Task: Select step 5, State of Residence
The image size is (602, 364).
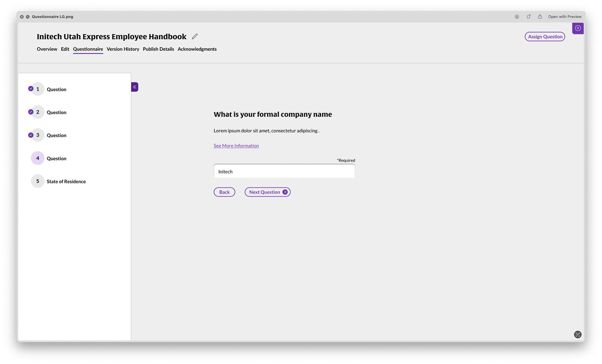Action: pos(66,181)
